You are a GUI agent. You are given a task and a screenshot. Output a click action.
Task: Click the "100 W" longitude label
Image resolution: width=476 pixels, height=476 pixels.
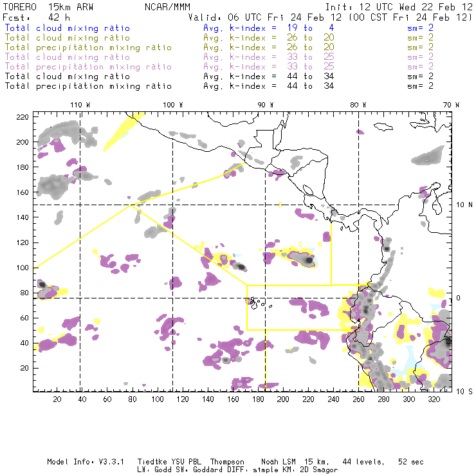(173, 105)
